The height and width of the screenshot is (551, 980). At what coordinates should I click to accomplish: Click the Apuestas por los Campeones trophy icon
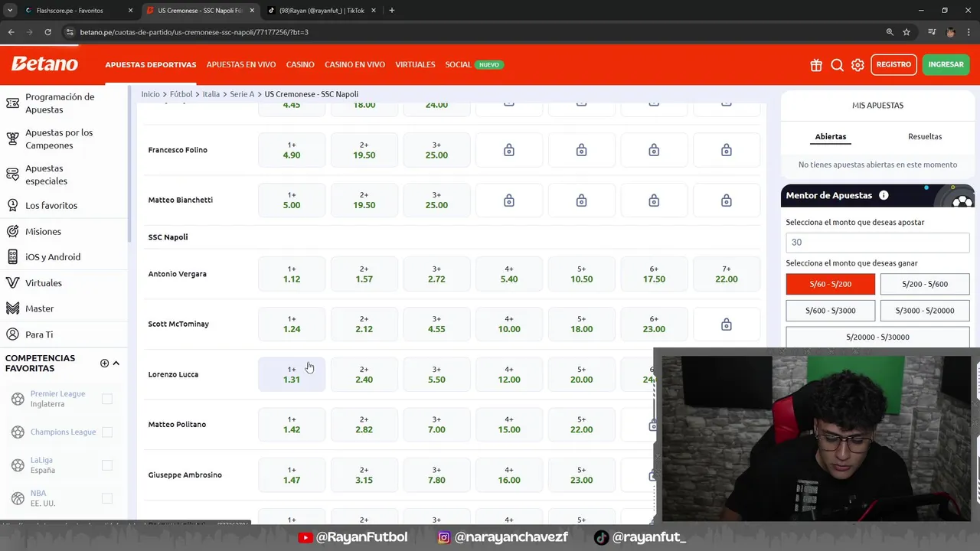(12, 139)
